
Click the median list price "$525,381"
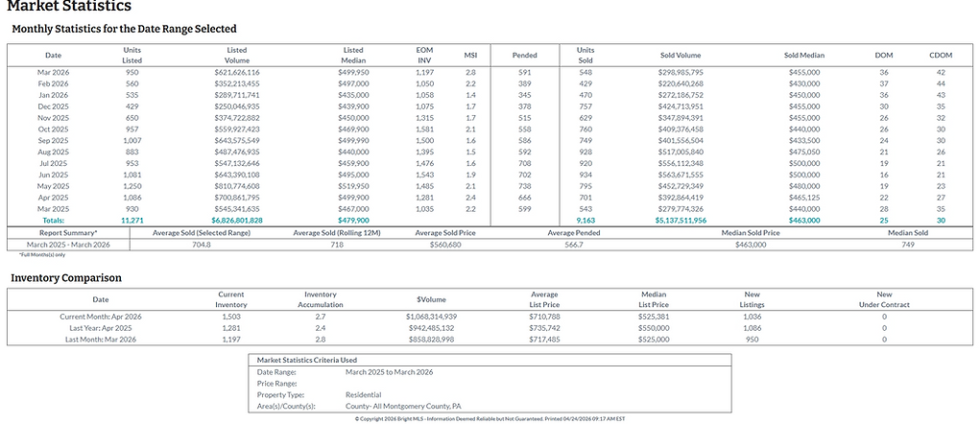[x=655, y=317]
